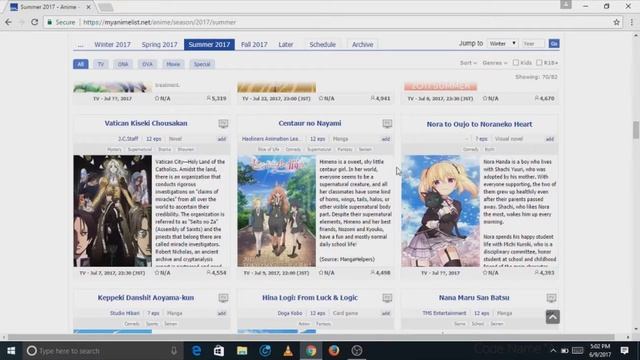The width and height of the screenshot is (640, 360).
Task: Click the Cortana search box
Action: 102,351
